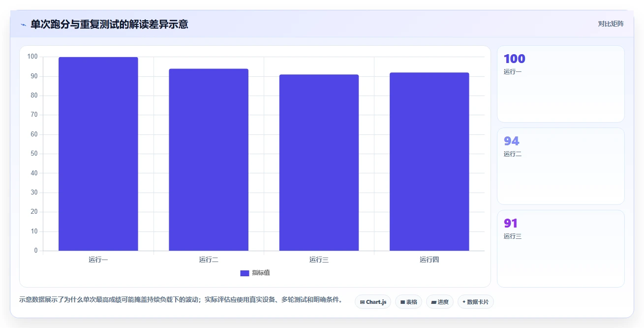Screen dimensions: 644x328
Task: Open the 运行一 data card showing 100
Action: (561, 84)
